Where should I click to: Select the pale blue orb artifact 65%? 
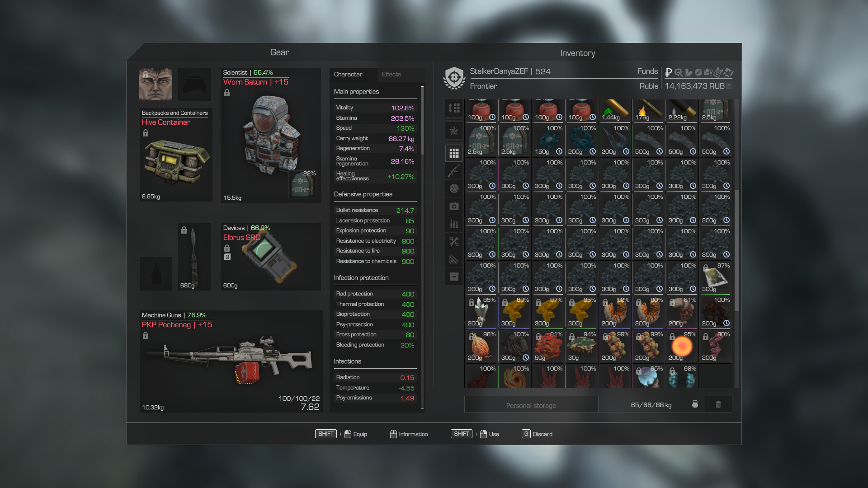tap(649, 376)
